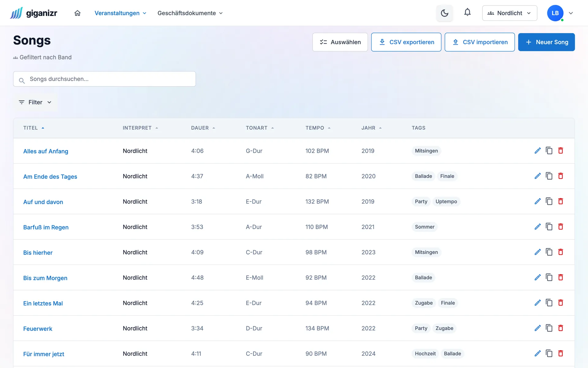Edit the song Ein letztes Mal
The width and height of the screenshot is (588, 368).
coord(537,303)
